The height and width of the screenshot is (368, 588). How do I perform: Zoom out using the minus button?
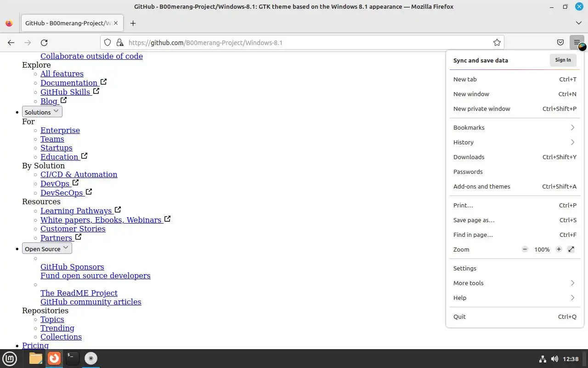point(525,249)
